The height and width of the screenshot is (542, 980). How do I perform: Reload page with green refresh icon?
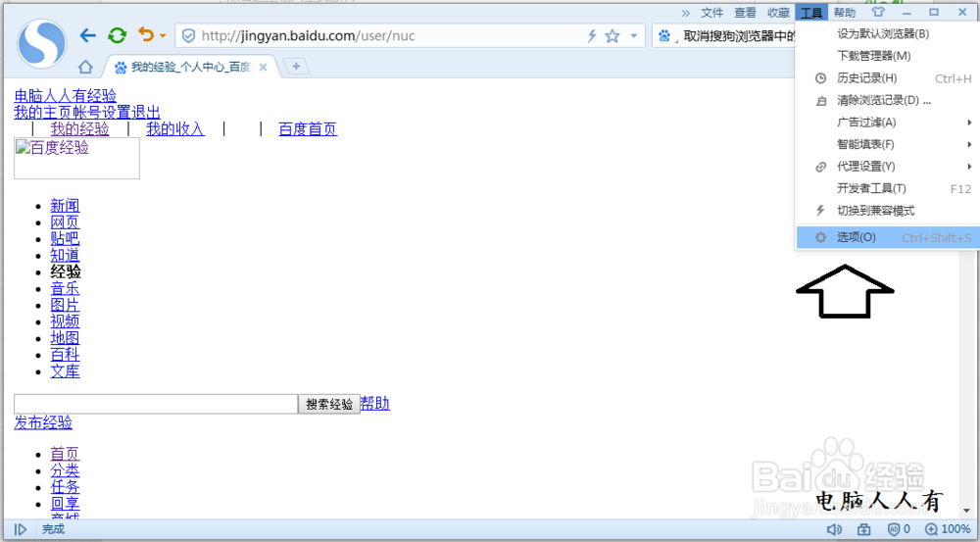click(117, 35)
